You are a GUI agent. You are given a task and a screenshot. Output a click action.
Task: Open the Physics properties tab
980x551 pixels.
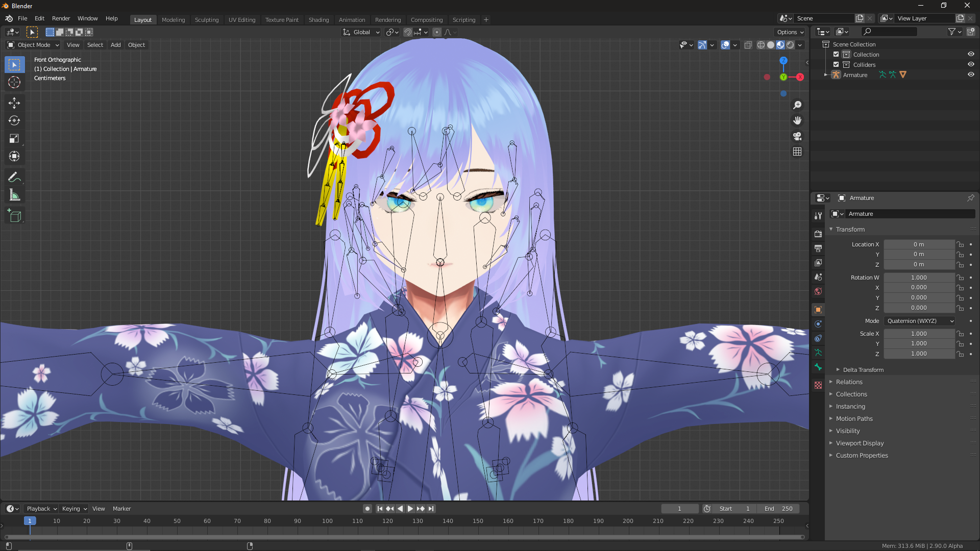818,324
